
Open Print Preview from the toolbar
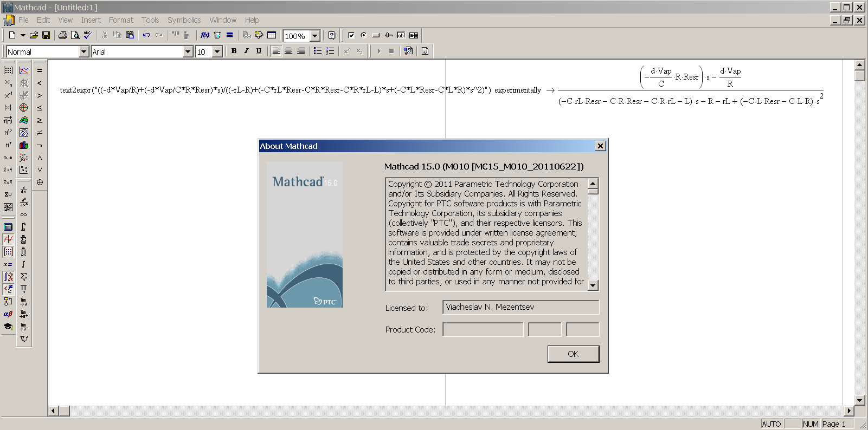[x=75, y=35]
